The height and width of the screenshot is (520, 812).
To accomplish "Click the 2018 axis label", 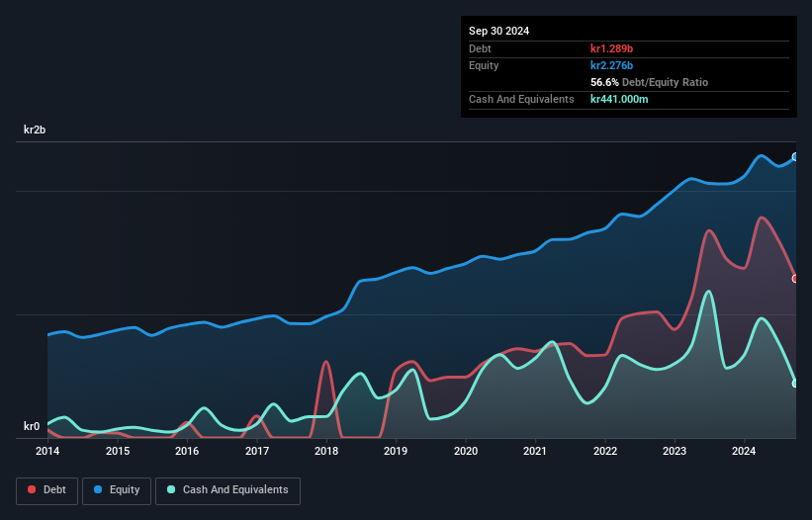I will (x=326, y=451).
